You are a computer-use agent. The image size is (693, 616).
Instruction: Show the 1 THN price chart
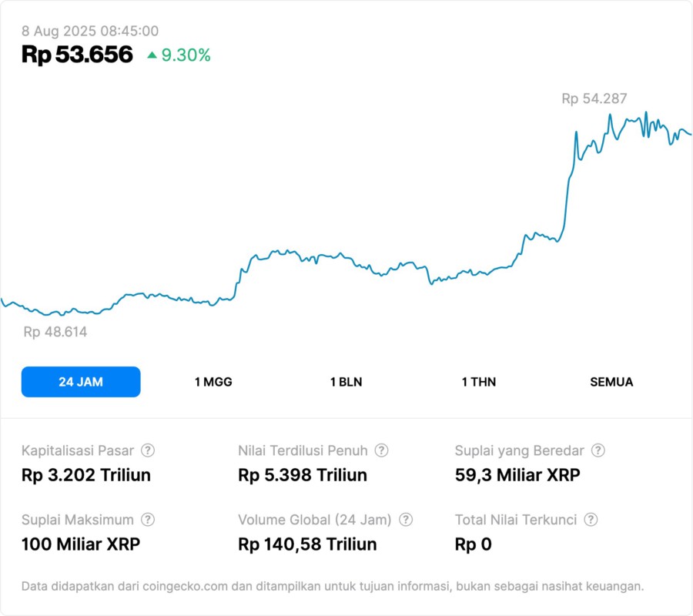click(479, 382)
